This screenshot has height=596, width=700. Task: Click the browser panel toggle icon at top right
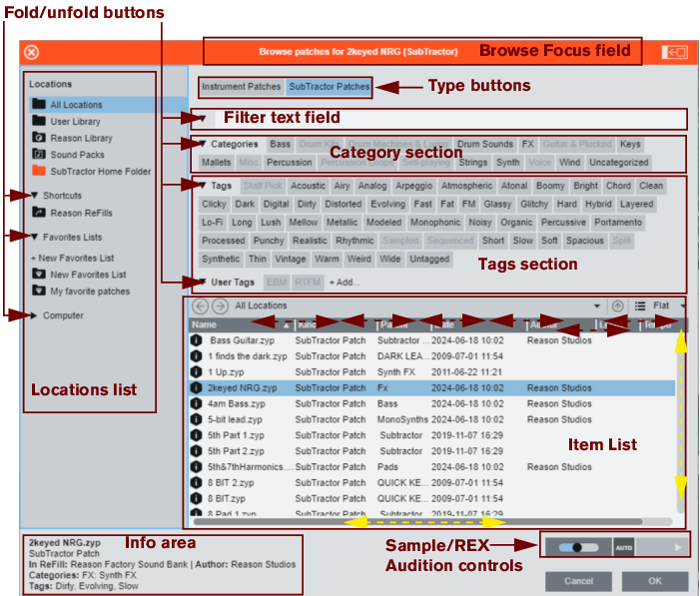pos(675,52)
